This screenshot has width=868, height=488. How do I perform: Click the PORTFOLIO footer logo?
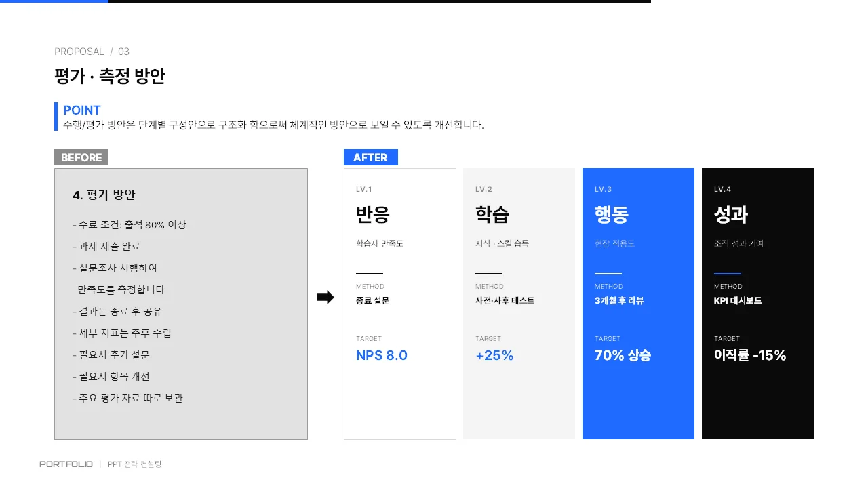coord(66,464)
